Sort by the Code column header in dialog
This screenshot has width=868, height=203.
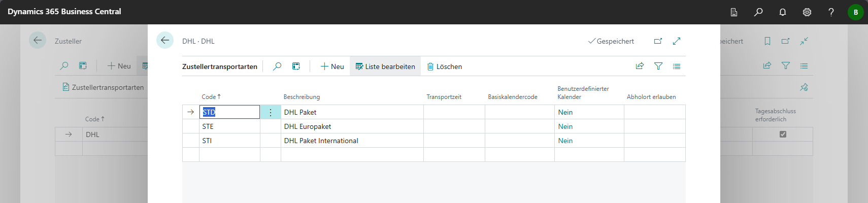click(211, 97)
